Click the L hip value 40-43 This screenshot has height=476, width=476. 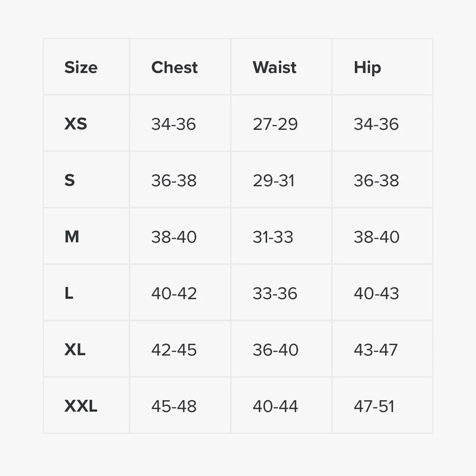point(377,294)
